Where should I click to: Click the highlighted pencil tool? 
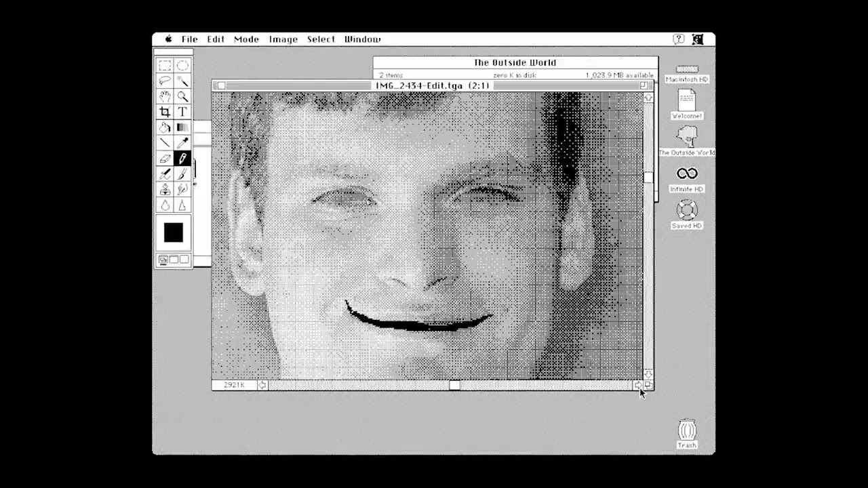click(182, 159)
